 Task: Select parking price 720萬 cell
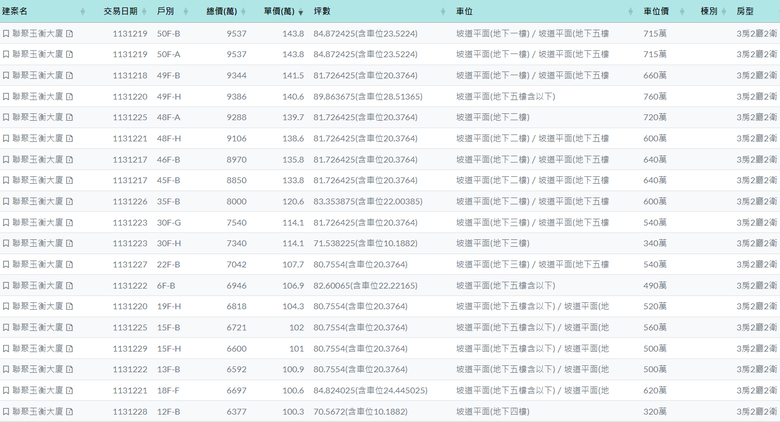(655, 117)
